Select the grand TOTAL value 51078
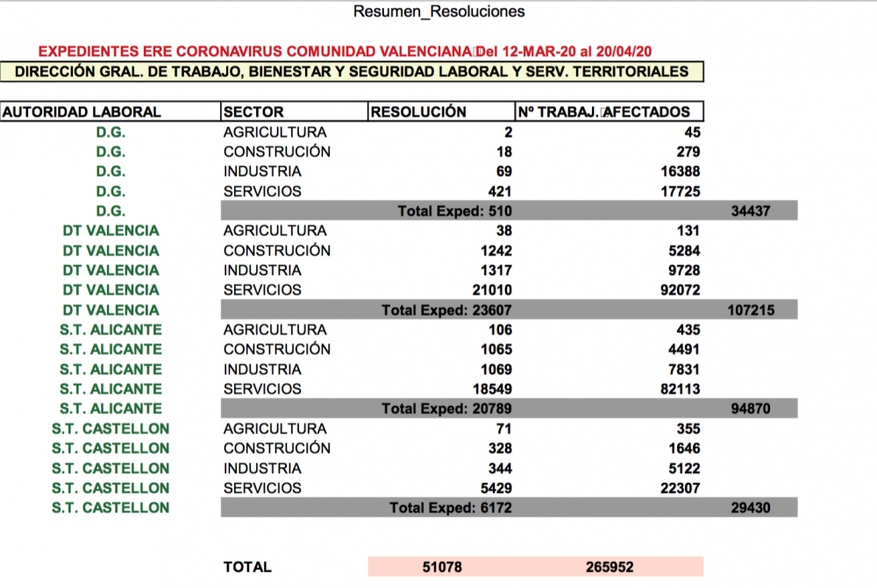The image size is (877, 588). (x=441, y=566)
